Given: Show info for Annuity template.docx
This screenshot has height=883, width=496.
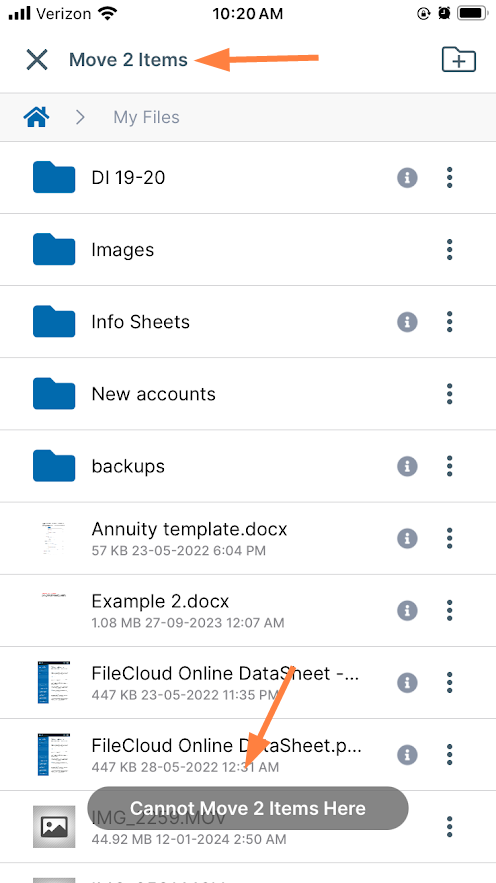Looking at the screenshot, I should [x=407, y=538].
